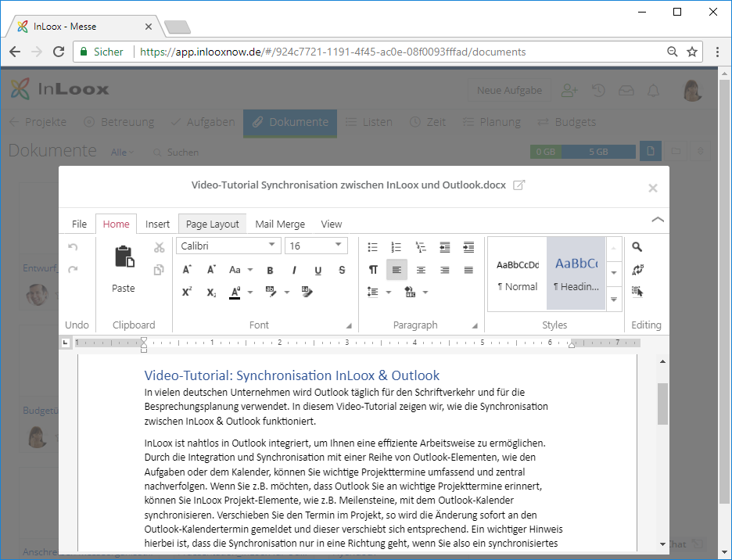The image size is (732, 560).
Task: Switch to the Insert ribbon tab
Action: (157, 224)
